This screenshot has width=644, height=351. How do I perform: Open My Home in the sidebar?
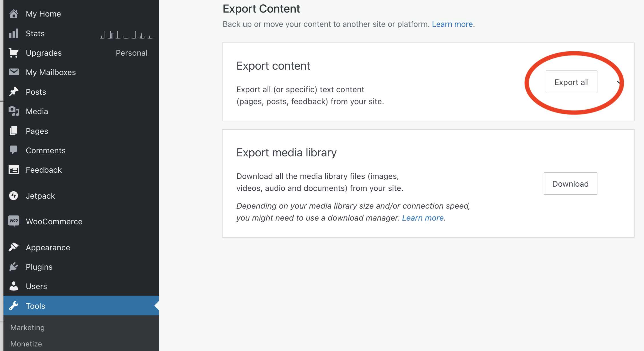[x=81, y=14]
